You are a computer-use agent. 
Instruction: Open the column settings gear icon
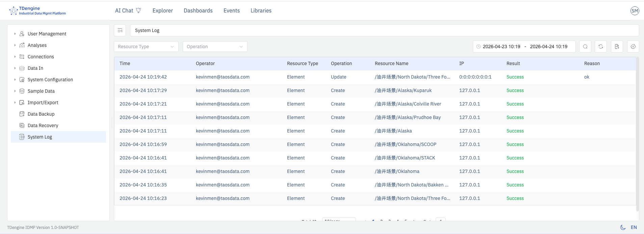tap(633, 47)
